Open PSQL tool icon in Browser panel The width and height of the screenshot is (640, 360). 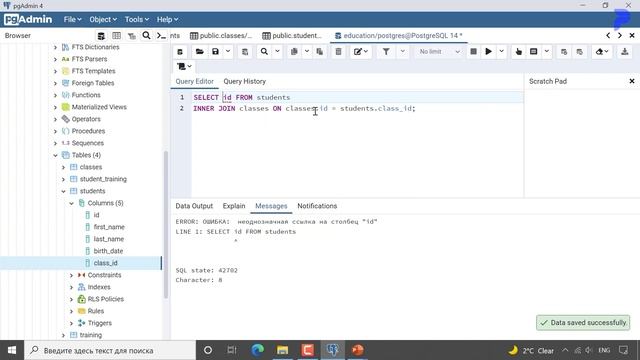161,36
